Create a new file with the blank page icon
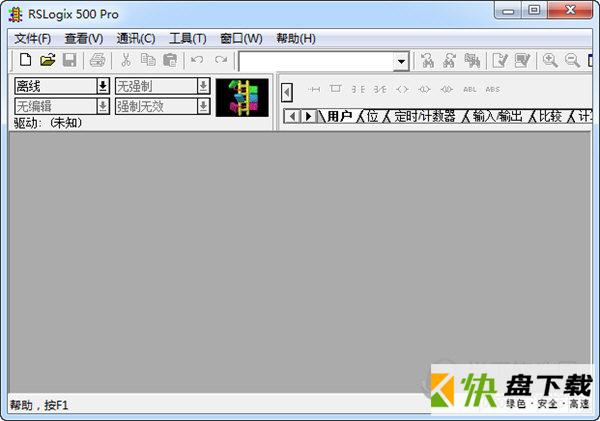This screenshot has height=421, width=600. click(25, 60)
